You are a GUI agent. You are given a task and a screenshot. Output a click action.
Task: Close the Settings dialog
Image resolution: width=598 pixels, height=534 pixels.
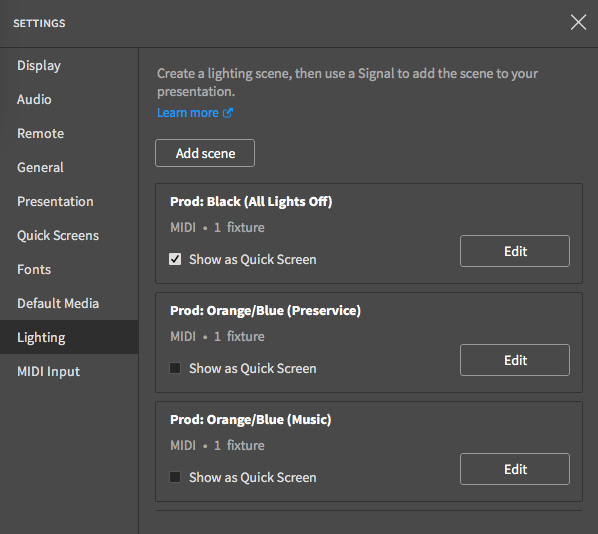point(578,22)
